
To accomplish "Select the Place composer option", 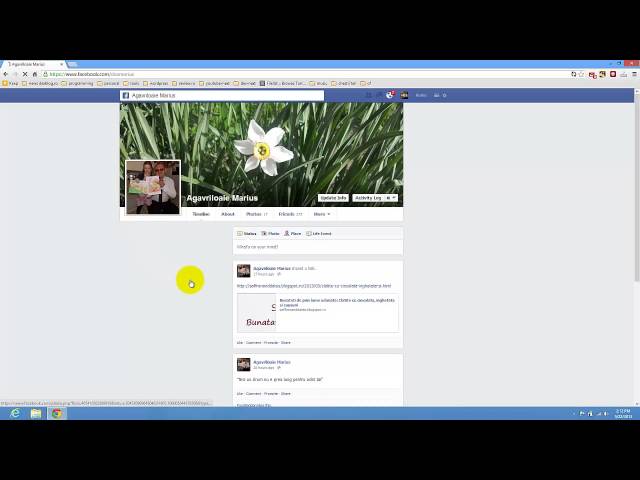I will [x=293, y=233].
